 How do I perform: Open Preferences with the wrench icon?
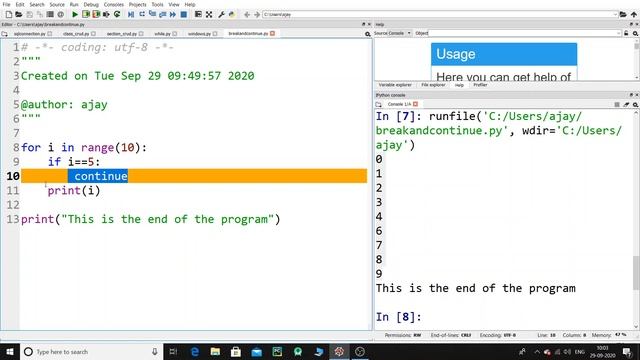pyautogui.click(x=221, y=14)
